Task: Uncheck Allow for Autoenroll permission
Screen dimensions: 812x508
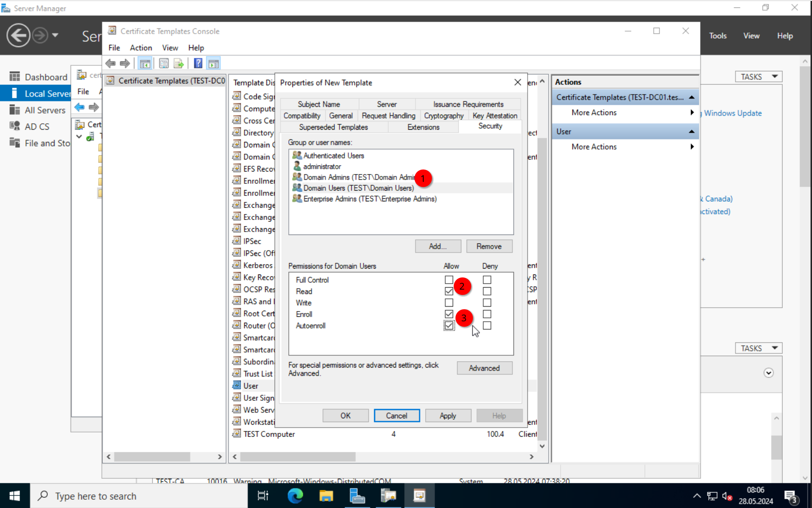Action: [x=449, y=325]
